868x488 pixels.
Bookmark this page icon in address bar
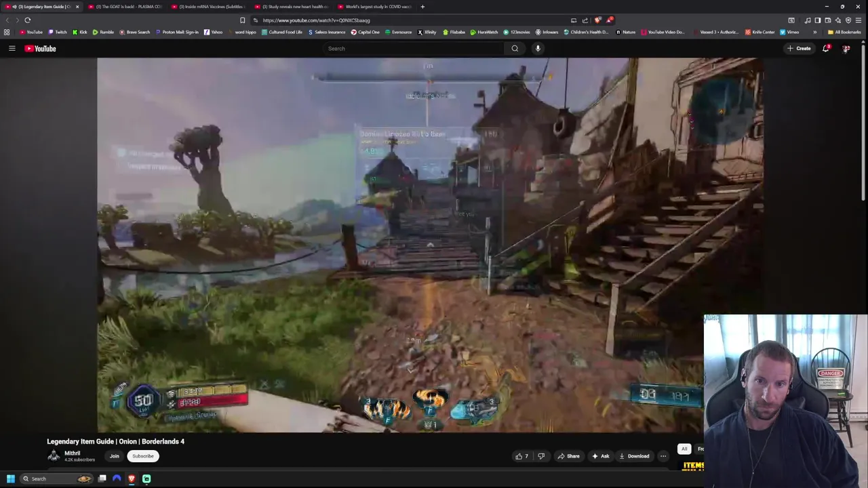click(x=243, y=20)
